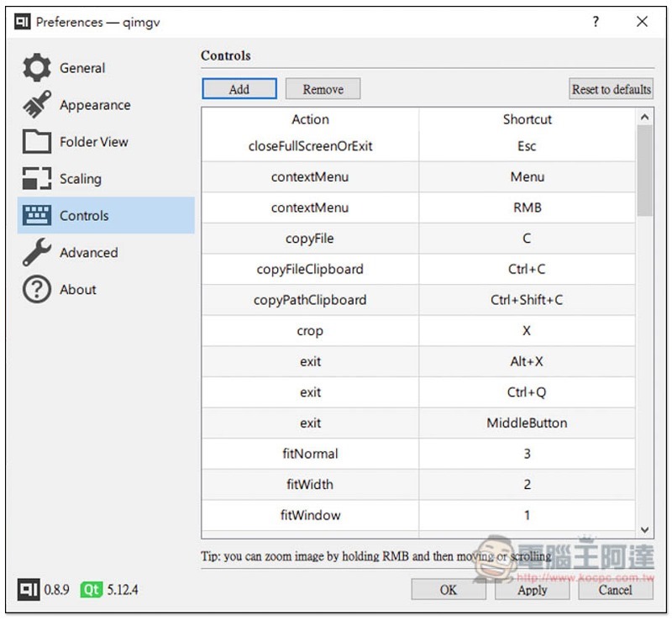Select the crop action cell

point(310,331)
